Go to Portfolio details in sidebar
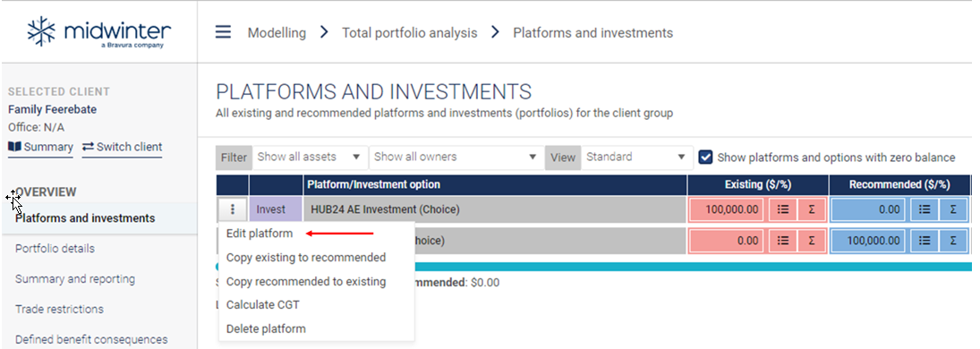The image size is (980, 349). 55,249
